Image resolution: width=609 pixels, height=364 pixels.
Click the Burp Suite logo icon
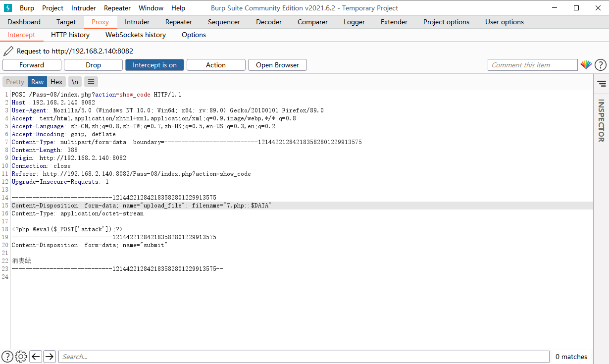click(8, 8)
